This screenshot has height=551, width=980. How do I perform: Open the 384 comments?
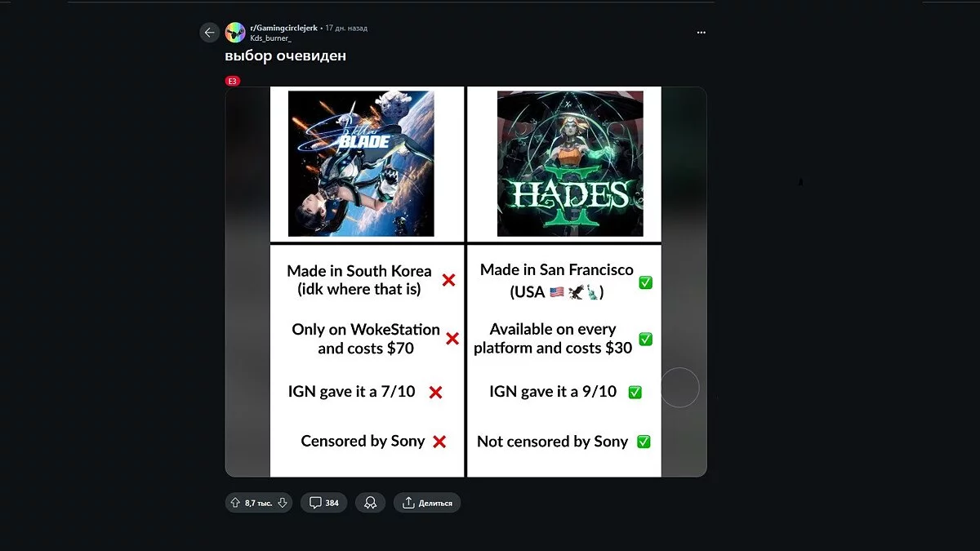point(324,503)
